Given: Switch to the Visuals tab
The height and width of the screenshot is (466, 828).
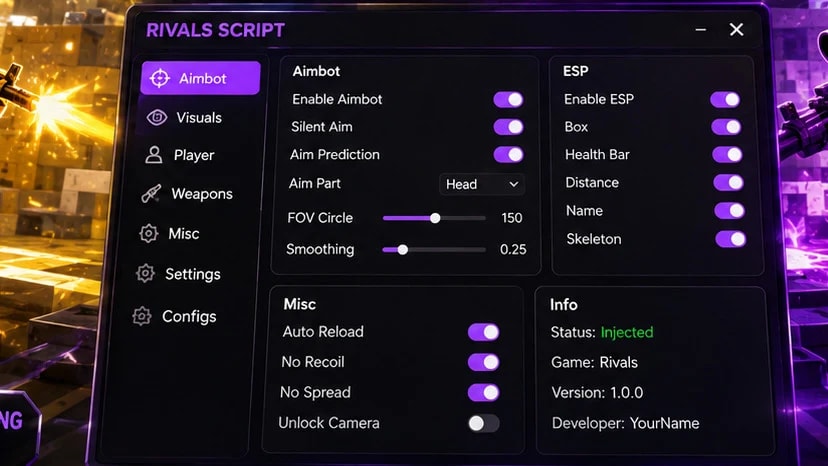Looking at the screenshot, I should pyautogui.click(x=200, y=117).
